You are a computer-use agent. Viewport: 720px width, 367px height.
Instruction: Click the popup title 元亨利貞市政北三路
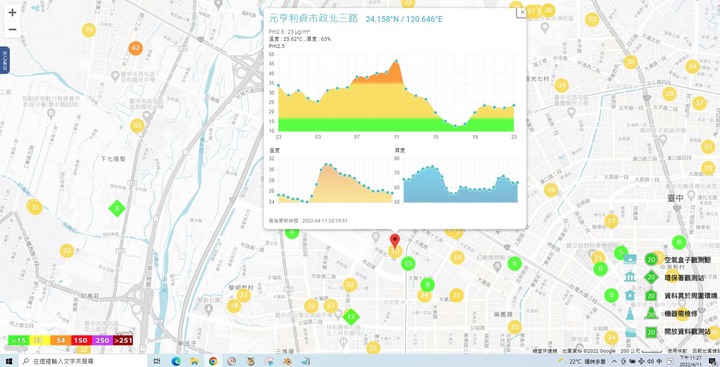313,18
